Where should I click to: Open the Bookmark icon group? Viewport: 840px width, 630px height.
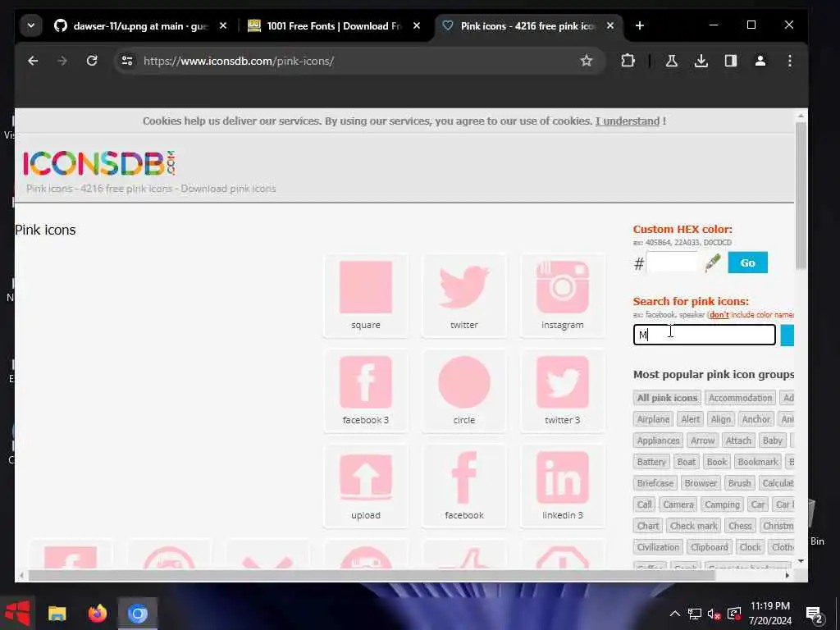[x=757, y=462]
